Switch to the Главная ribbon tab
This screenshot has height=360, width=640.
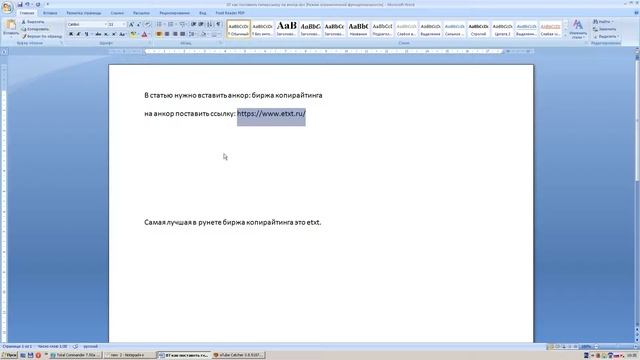27,13
